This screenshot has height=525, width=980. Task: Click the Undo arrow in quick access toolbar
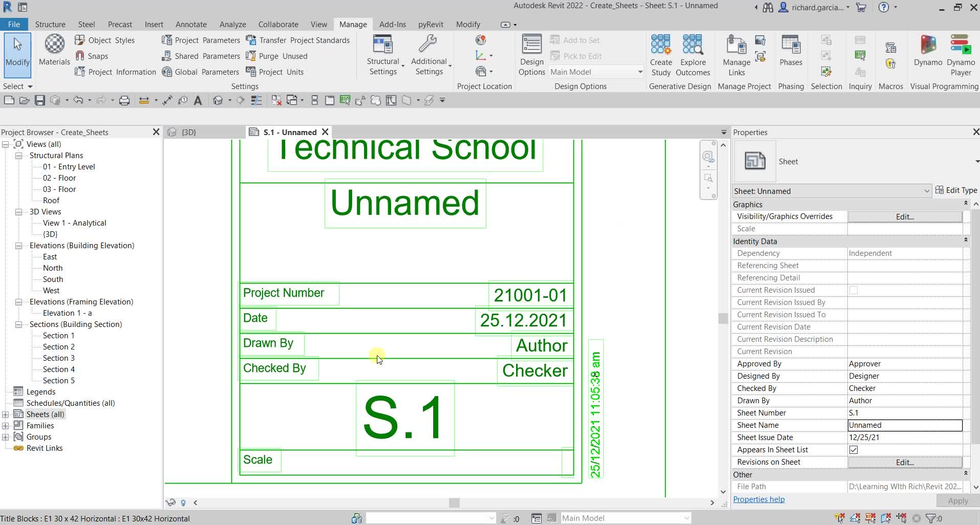tap(78, 100)
